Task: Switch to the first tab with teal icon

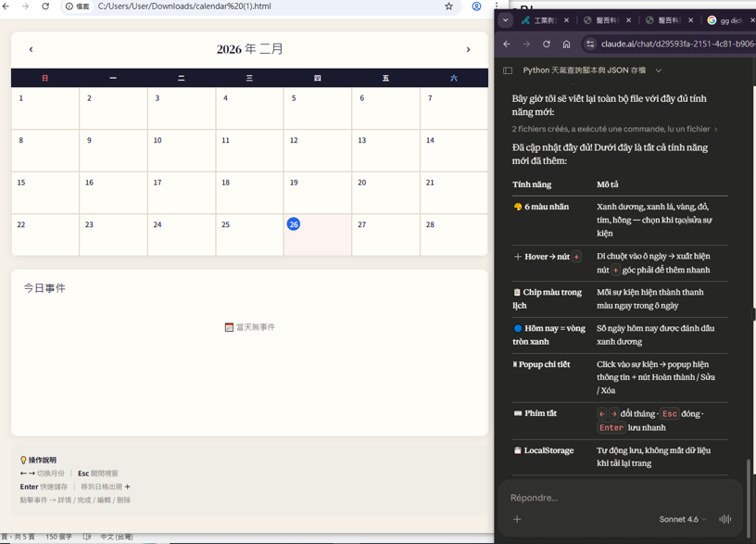Action: (x=544, y=19)
